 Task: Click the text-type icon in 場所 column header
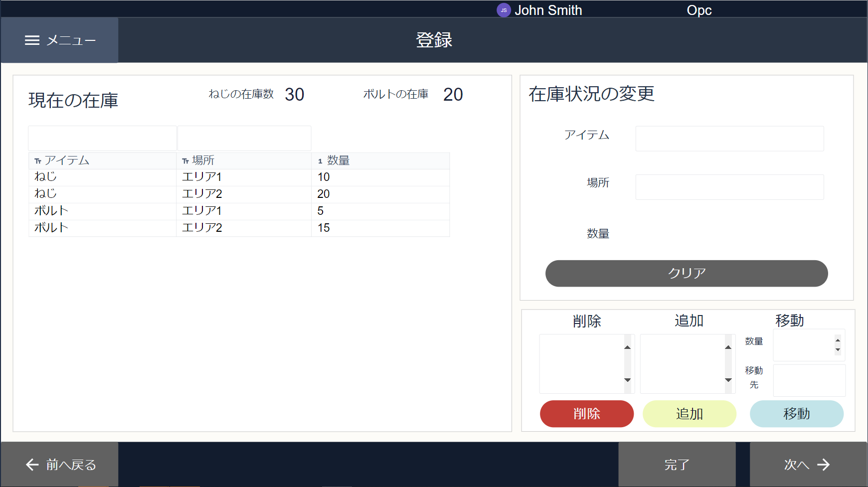coord(185,161)
